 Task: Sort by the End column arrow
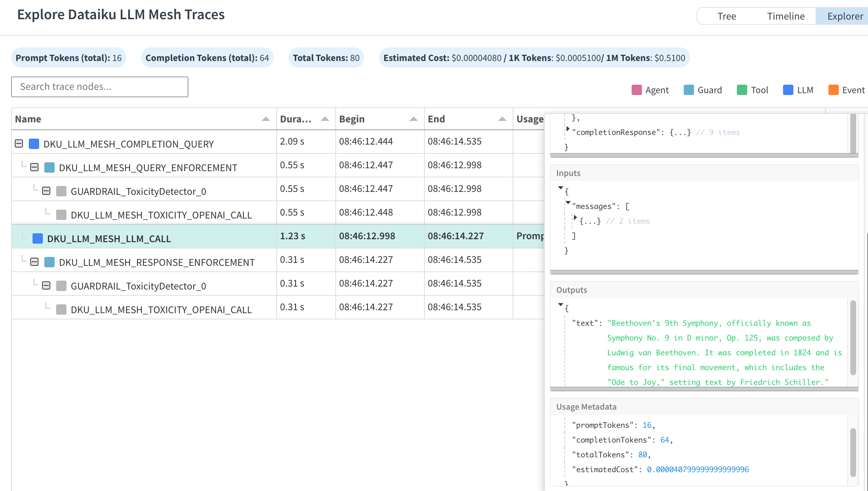coord(502,119)
